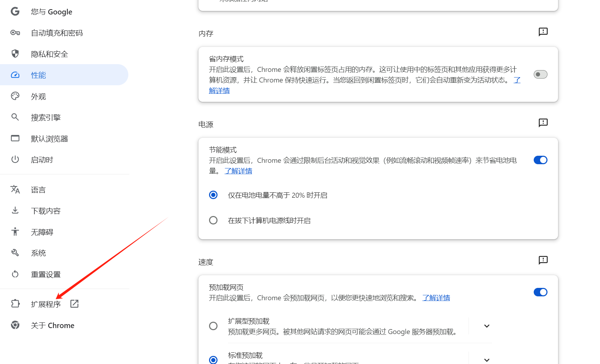Click the power icon for startup
The width and height of the screenshot is (600, 364).
[15, 159]
